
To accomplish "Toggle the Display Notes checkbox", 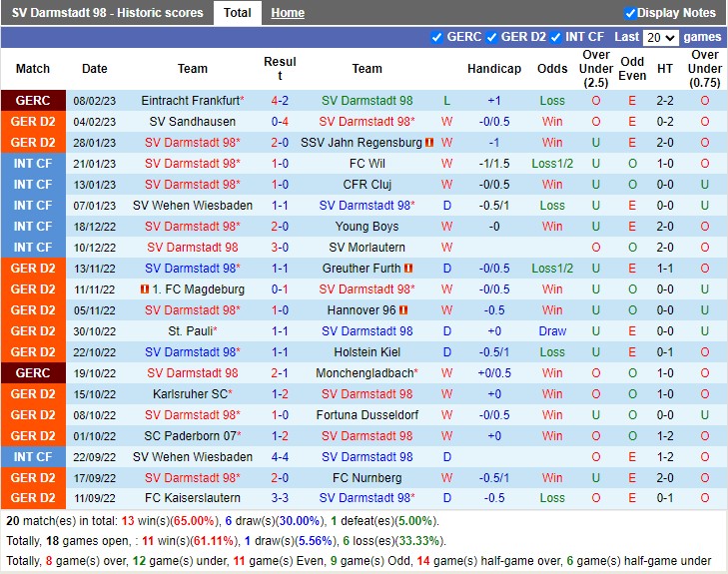I will click(x=630, y=13).
